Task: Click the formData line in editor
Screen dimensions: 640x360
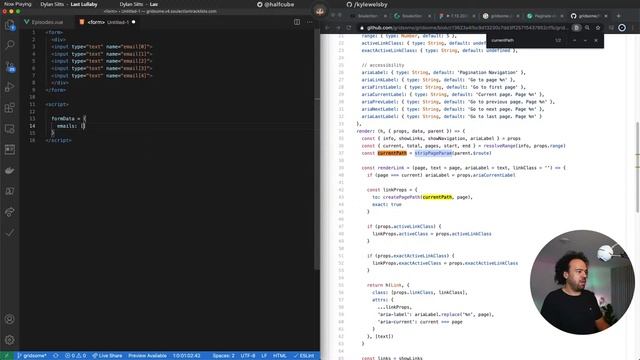Action: tap(69, 119)
